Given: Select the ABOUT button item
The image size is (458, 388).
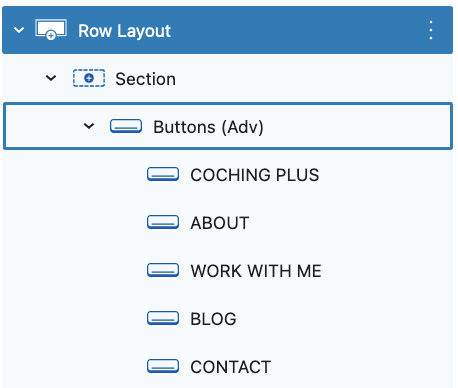Looking at the screenshot, I should coord(220,223).
